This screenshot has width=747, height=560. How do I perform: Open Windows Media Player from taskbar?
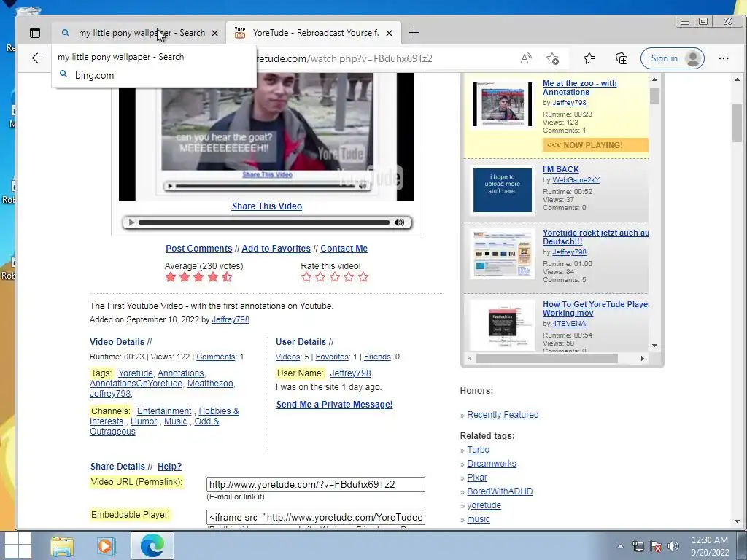click(105, 545)
